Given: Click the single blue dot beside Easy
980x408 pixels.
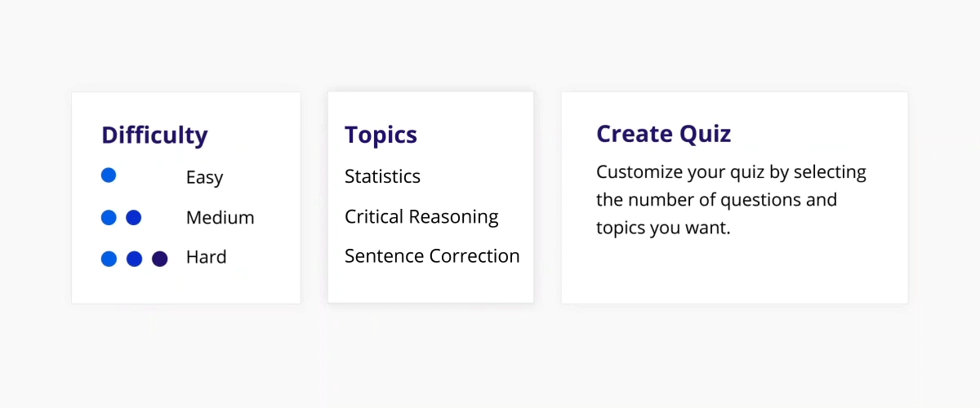Looking at the screenshot, I should click(109, 175).
